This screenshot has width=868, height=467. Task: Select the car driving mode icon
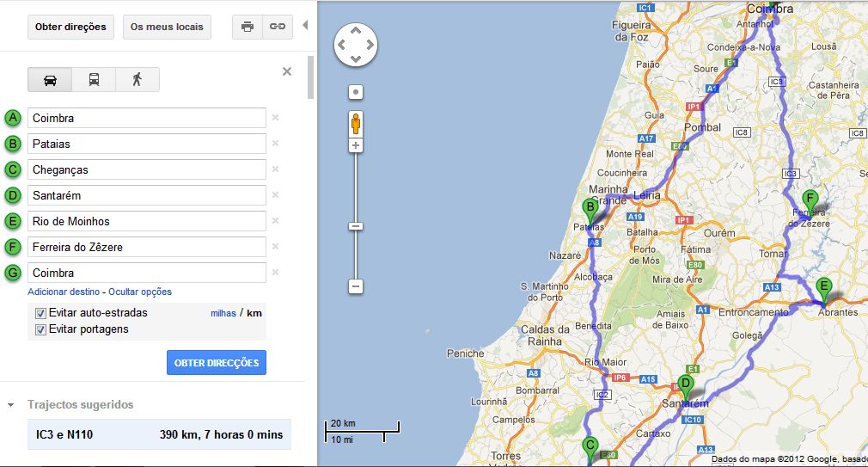pos(50,80)
